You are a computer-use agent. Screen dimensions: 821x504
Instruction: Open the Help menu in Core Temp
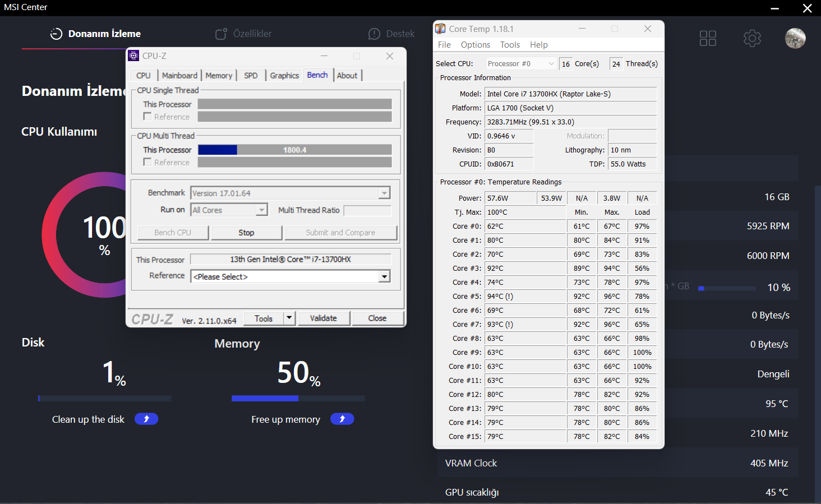pos(539,45)
